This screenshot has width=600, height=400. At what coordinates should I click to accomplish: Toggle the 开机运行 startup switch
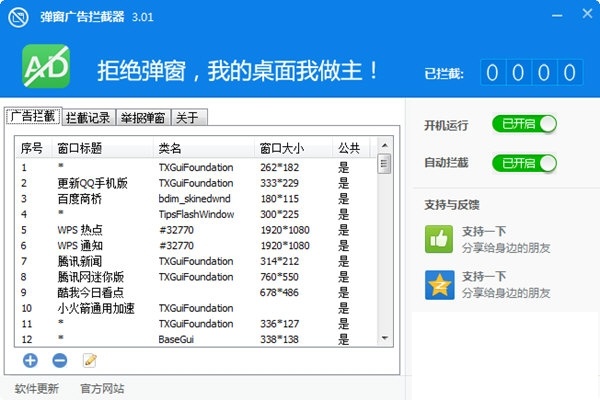pyautogui.click(x=524, y=124)
